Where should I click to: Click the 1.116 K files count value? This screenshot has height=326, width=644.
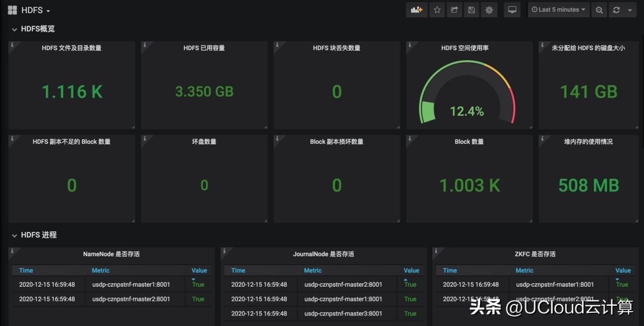[72, 92]
